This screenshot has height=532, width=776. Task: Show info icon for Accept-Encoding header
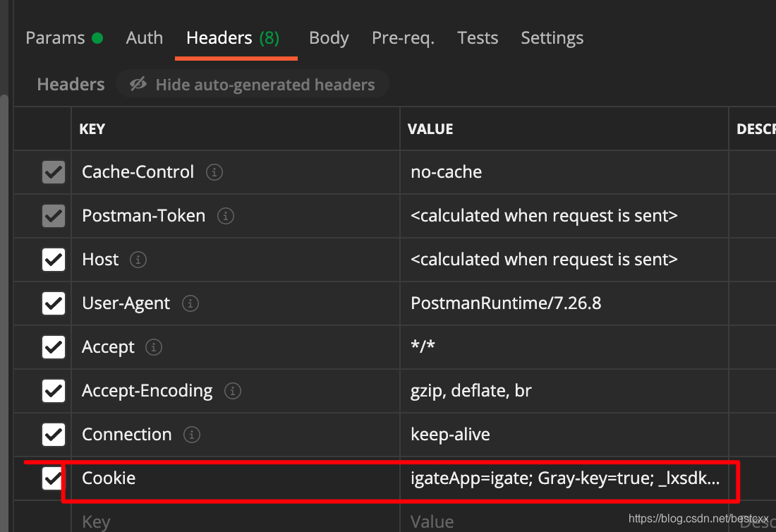click(x=233, y=391)
